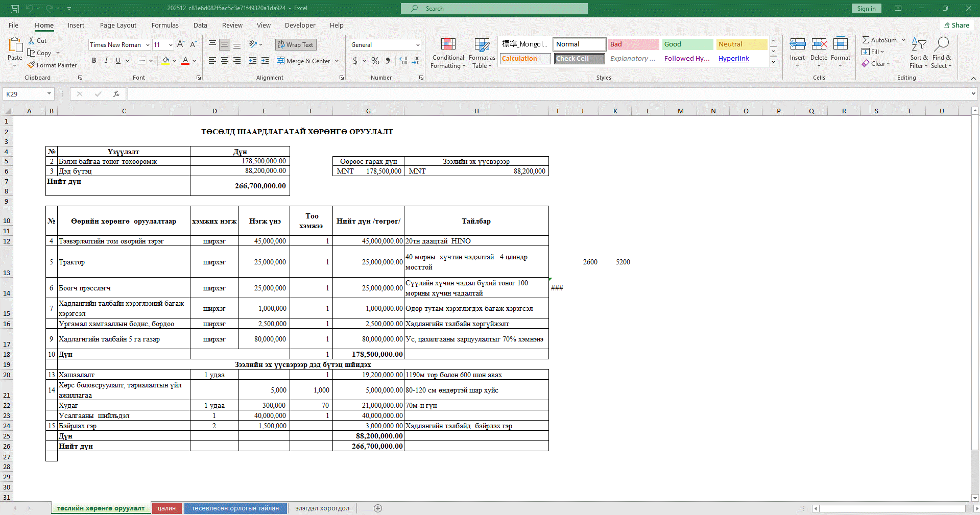The width and height of the screenshot is (980, 515).
Task: Click the Increase Font Size icon
Action: [181, 45]
